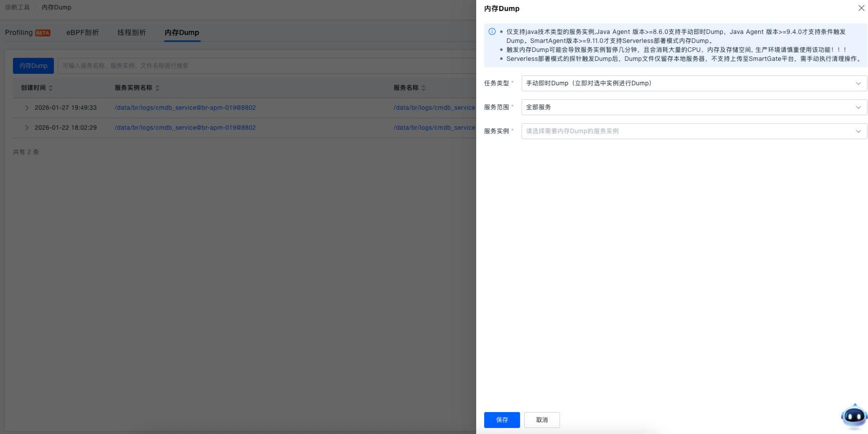Open the 任务类型 dropdown
The width and height of the screenshot is (868, 434).
[x=694, y=83]
